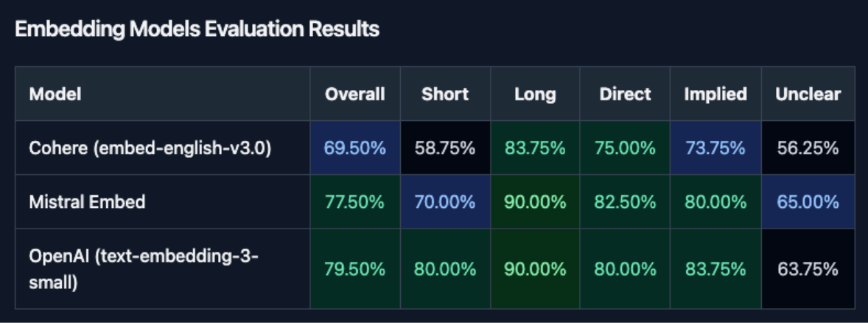868x323 pixels.
Task: Click Cohere's Overall score 69.50%
Action: (x=355, y=148)
